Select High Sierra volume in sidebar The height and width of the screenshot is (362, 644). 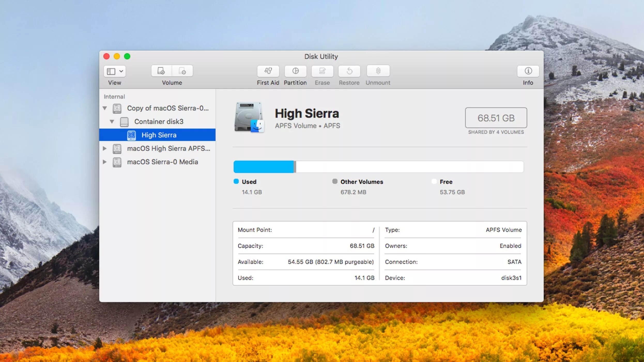[x=159, y=135]
